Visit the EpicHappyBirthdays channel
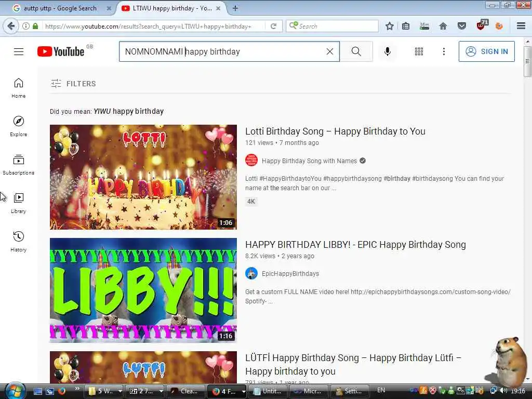 tap(290, 274)
